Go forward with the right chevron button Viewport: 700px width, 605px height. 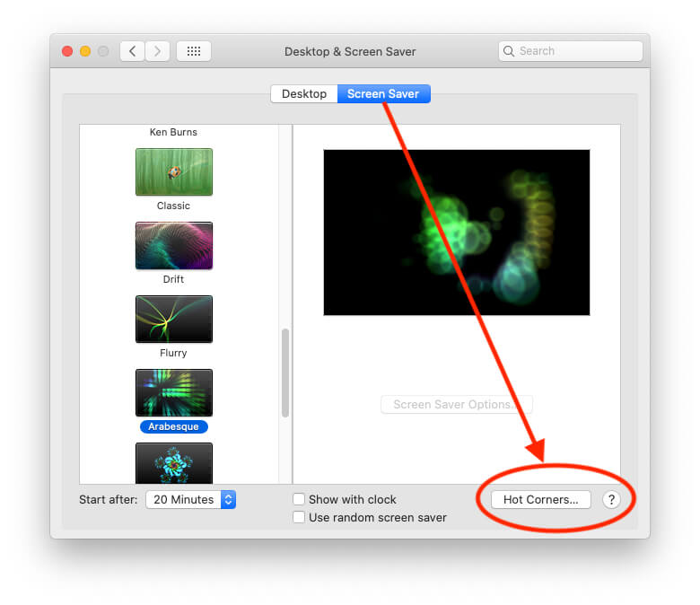pyautogui.click(x=157, y=51)
